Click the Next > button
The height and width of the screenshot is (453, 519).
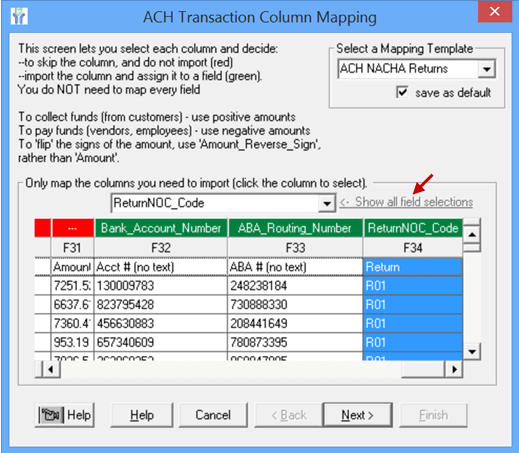click(x=357, y=415)
